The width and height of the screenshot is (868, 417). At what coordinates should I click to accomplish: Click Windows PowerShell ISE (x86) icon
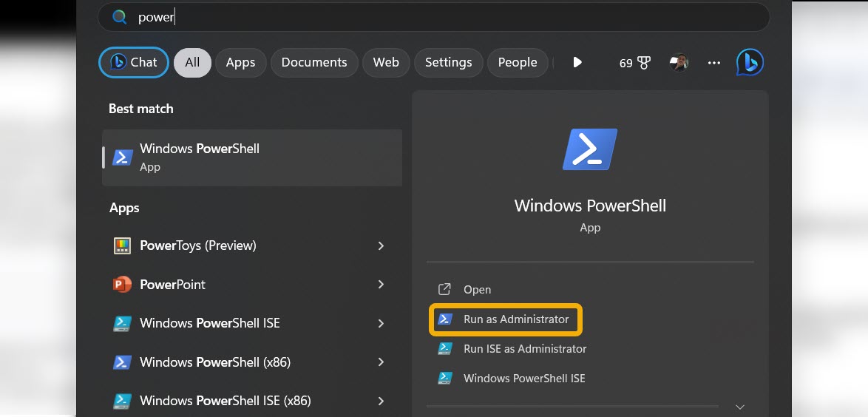pos(122,401)
